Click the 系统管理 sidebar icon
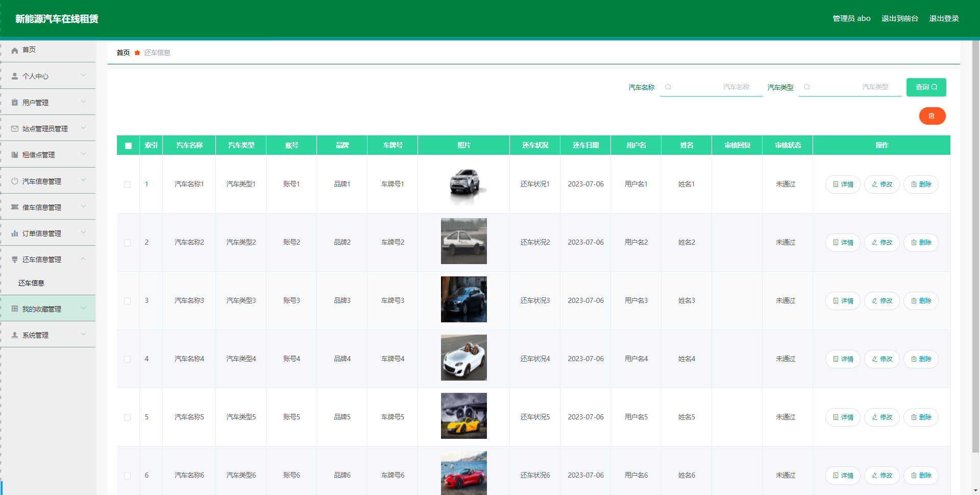 (x=15, y=335)
